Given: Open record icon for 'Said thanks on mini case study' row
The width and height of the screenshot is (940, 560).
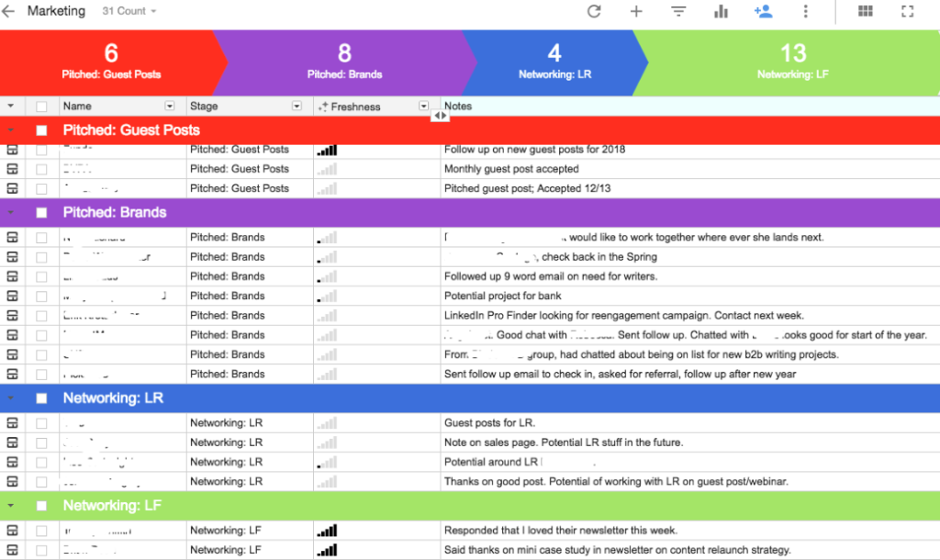Looking at the screenshot, I should point(12,550).
